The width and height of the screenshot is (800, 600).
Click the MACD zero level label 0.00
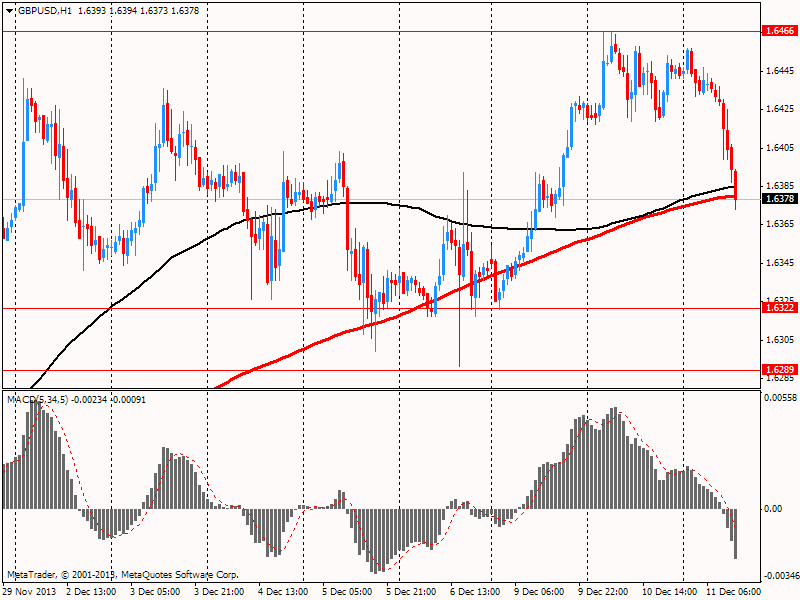point(774,509)
